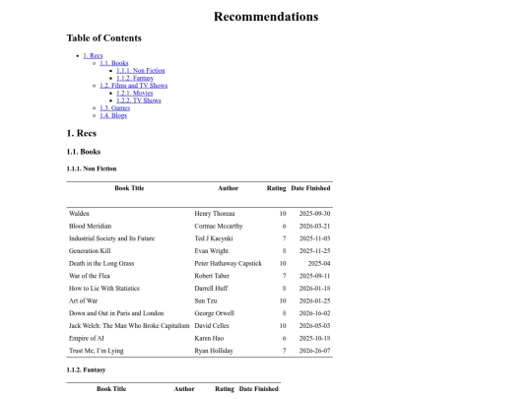Viewport: 532px width, 399px height.
Task: Jump to '1.2.2. TV Shows' link
Action: tap(139, 100)
